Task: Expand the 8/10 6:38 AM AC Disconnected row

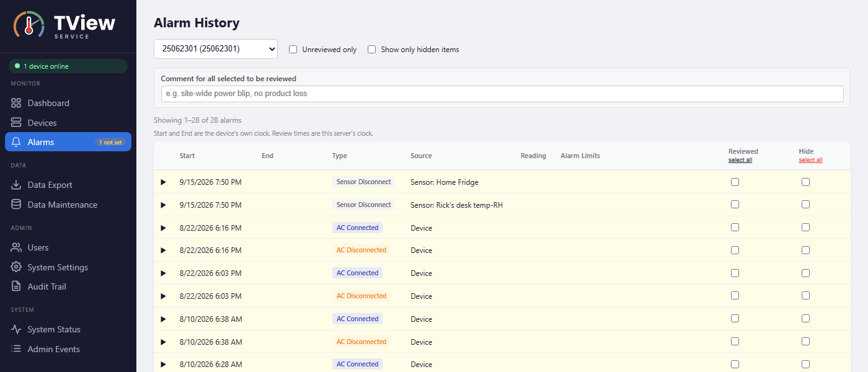Action: click(164, 342)
